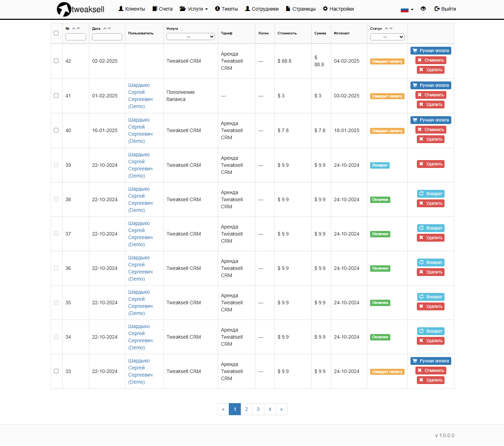Toggle the select-all checkbox in header
The height and width of the screenshot is (446, 504).
pyautogui.click(x=56, y=33)
